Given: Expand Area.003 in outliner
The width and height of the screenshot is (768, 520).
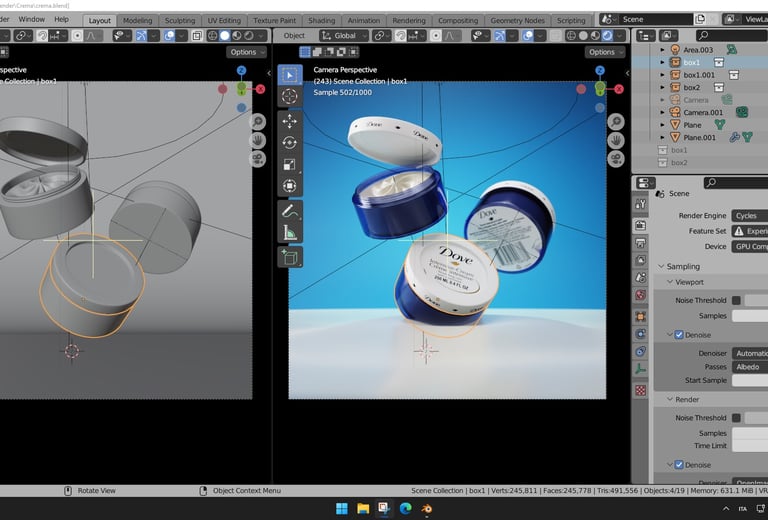Looking at the screenshot, I should point(663,50).
